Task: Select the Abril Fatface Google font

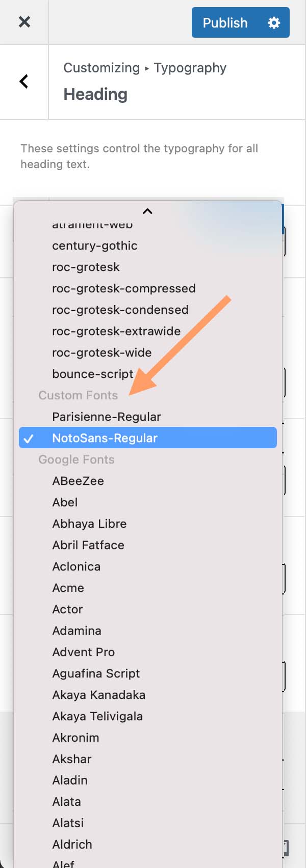Action: tap(88, 545)
